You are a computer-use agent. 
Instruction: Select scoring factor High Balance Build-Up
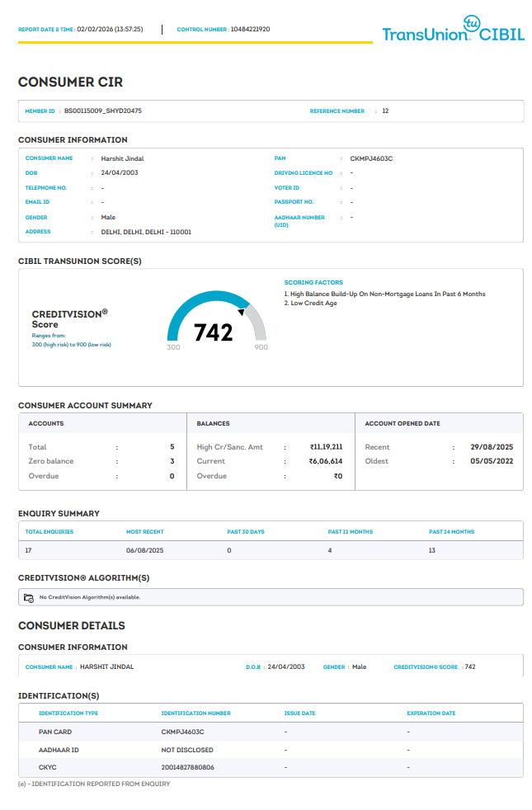click(x=385, y=294)
